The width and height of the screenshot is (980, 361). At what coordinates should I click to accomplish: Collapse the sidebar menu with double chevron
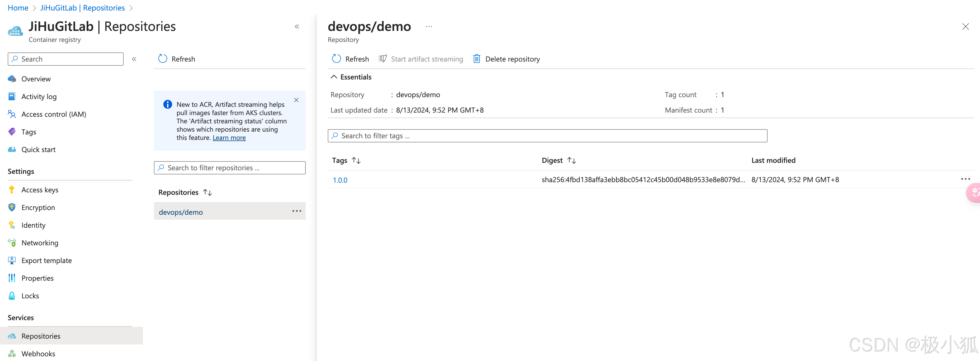click(134, 59)
